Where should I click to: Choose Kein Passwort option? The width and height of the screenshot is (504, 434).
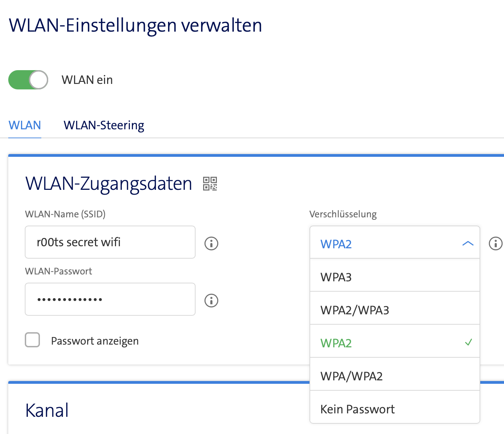click(x=395, y=409)
